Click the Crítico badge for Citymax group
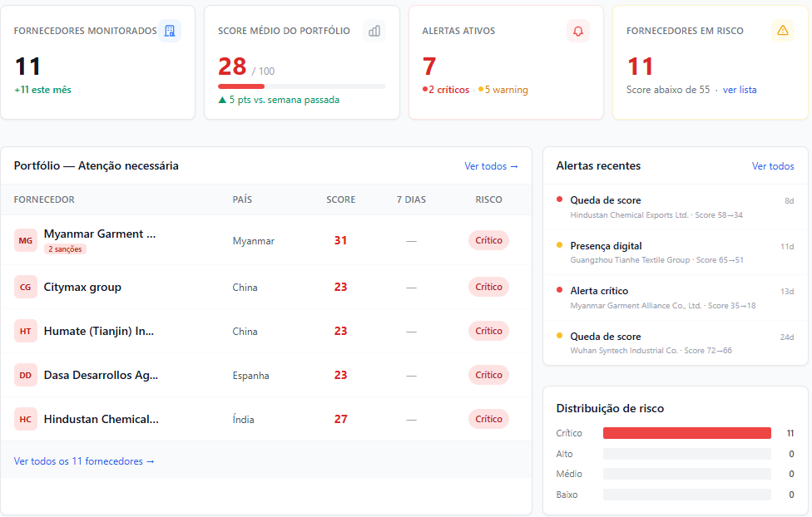The width and height of the screenshot is (812, 517). click(488, 287)
